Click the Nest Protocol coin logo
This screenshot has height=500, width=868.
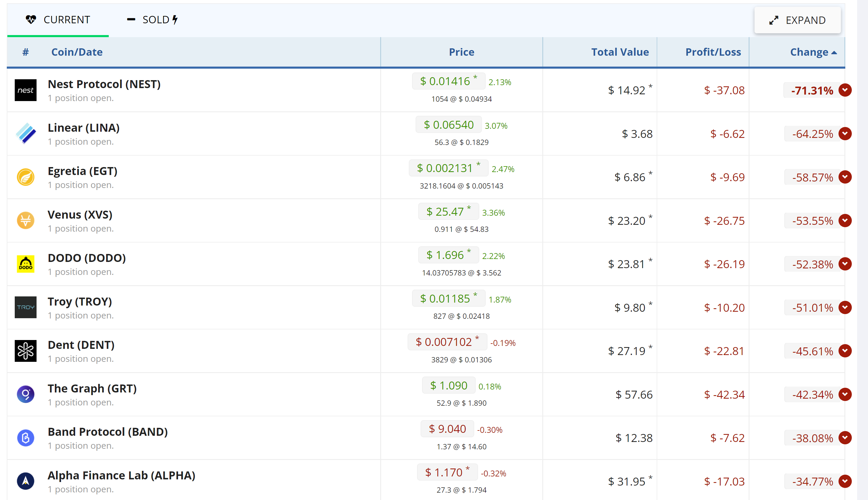click(25, 90)
